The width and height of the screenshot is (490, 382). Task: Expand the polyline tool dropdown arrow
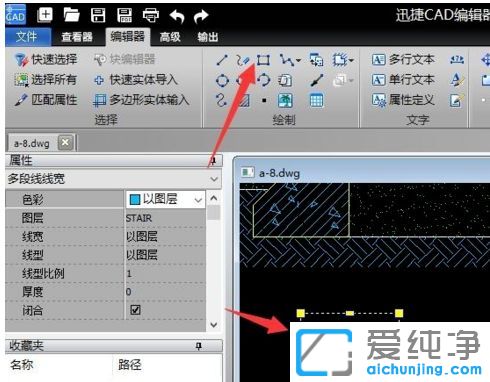tap(298, 60)
